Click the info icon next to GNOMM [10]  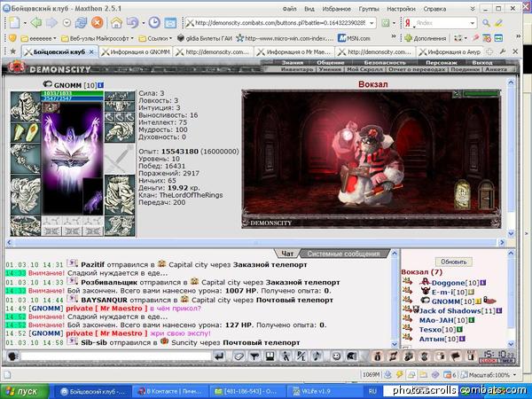pyautogui.click(x=100, y=85)
